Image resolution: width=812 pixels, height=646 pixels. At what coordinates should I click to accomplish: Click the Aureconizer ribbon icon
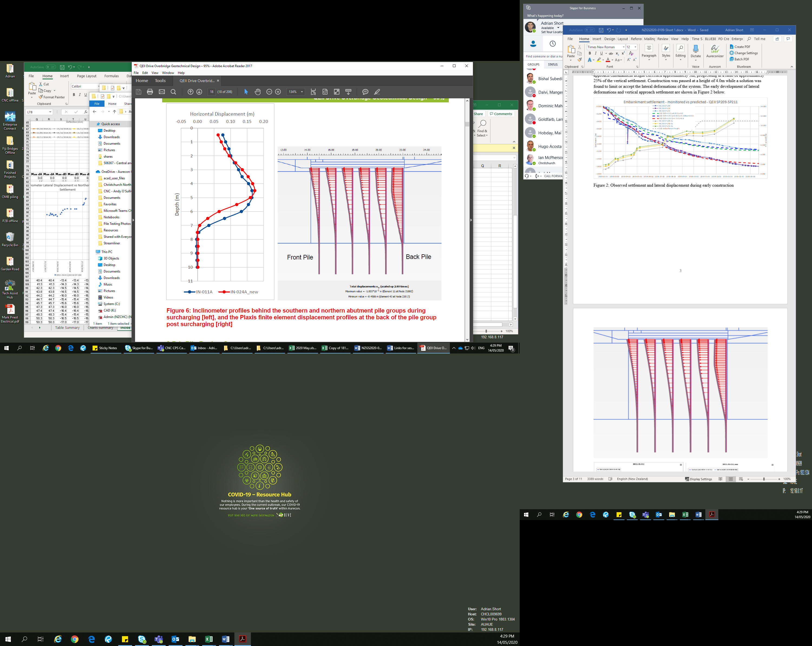pyautogui.click(x=715, y=49)
